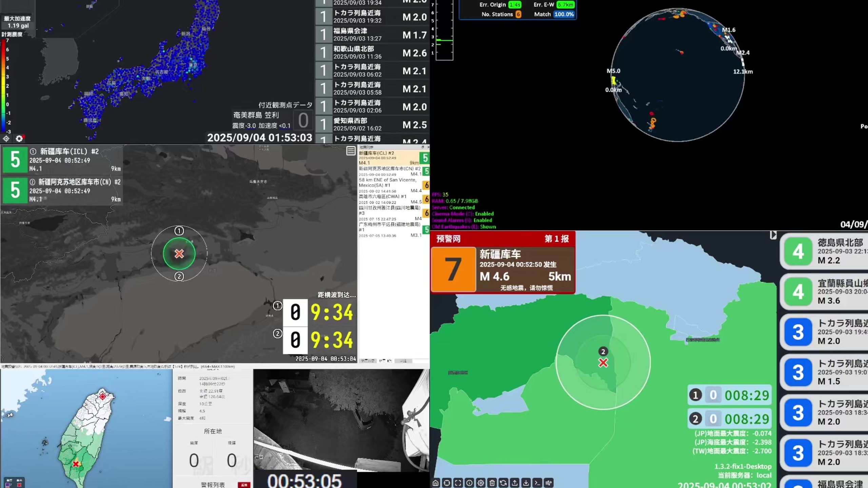
Task: Click the circled 1 countdown 008:29 timer
Action: [729, 395]
